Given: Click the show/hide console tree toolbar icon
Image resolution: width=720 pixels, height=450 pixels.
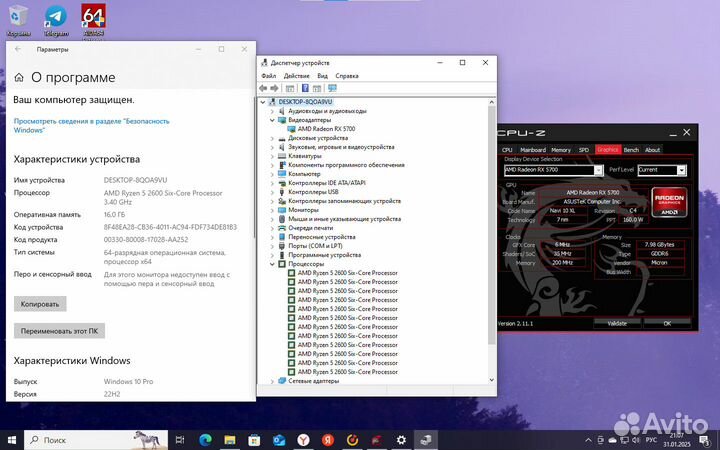Looking at the screenshot, I should (x=290, y=88).
